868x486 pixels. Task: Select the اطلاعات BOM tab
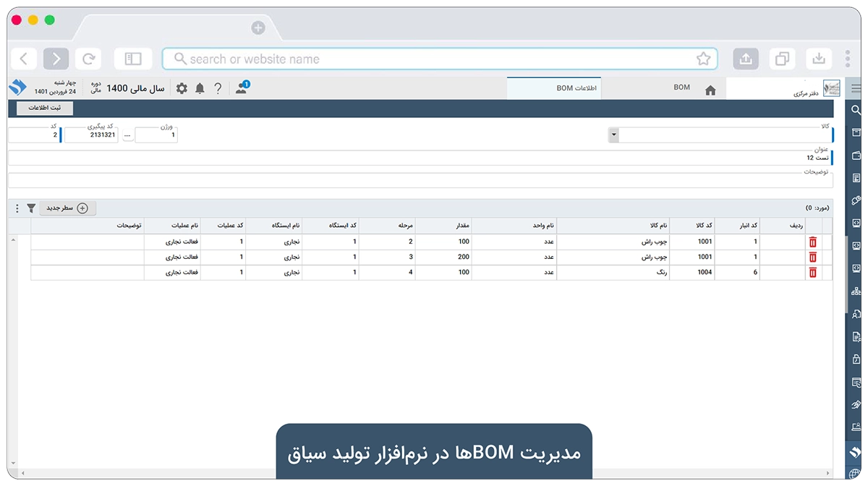click(x=576, y=88)
